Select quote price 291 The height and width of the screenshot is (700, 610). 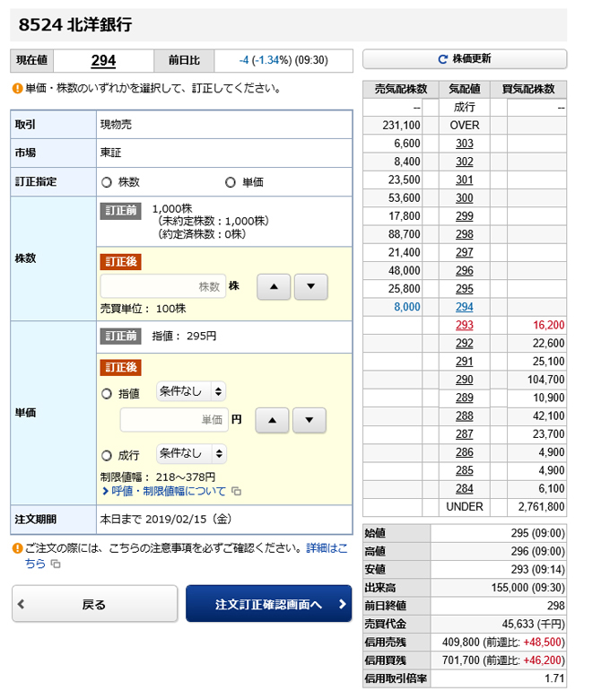[464, 362]
